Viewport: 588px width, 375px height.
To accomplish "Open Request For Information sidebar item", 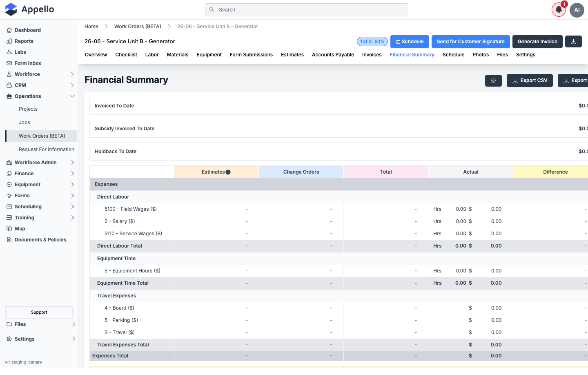I will tap(47, 150).
